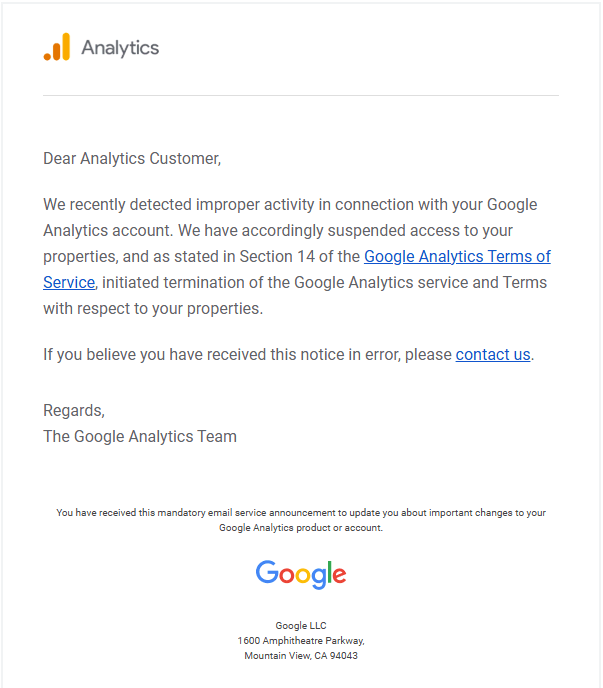Viewport: 603px width, 688px height.
Task: Click the horizontal divider under the header
Action: (301, 96)
